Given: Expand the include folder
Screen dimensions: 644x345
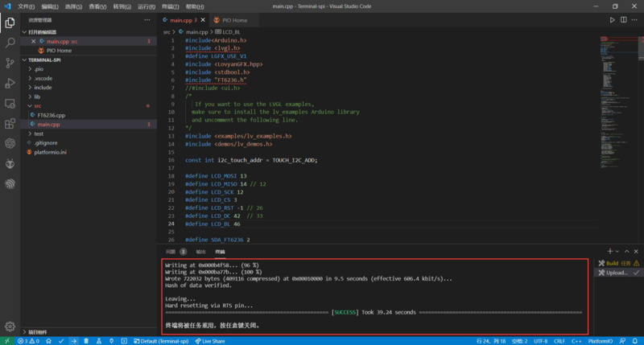Looking at the screenshot, I should coord(43,87).
